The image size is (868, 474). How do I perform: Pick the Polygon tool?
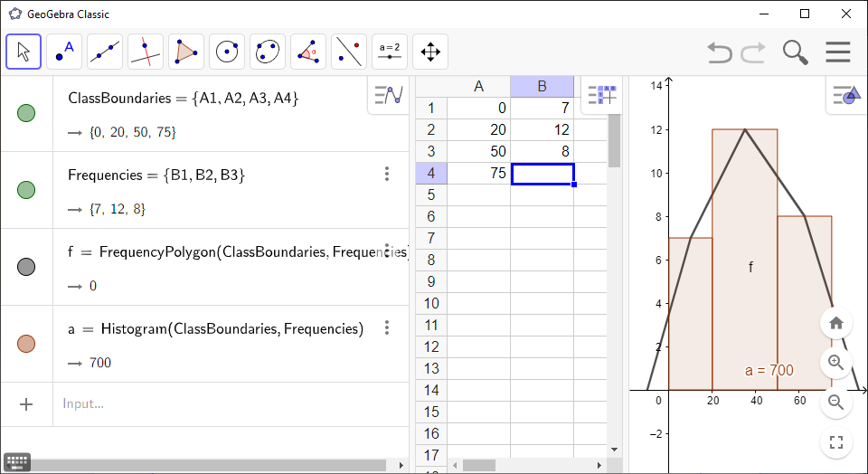point(186,52)
